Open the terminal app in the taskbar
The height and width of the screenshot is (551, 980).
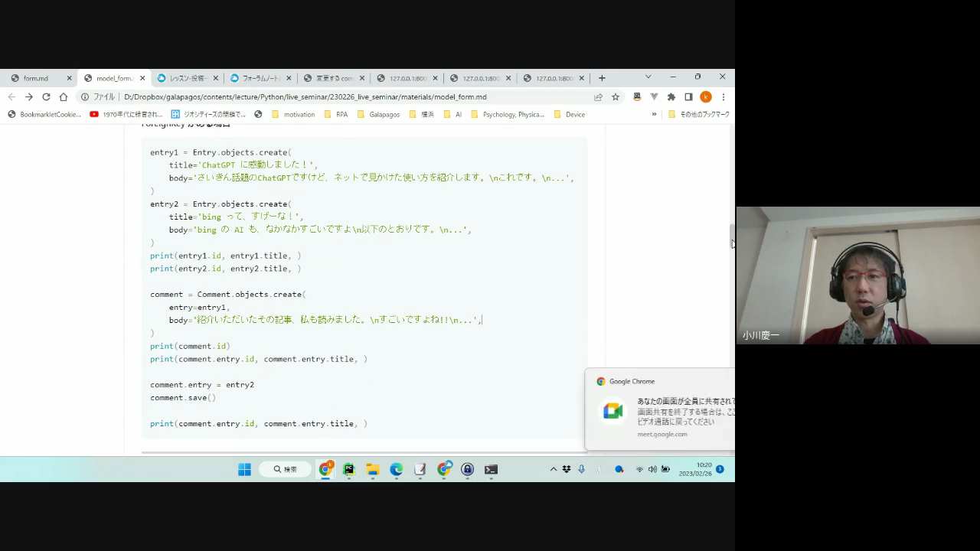tap(491, 469)
